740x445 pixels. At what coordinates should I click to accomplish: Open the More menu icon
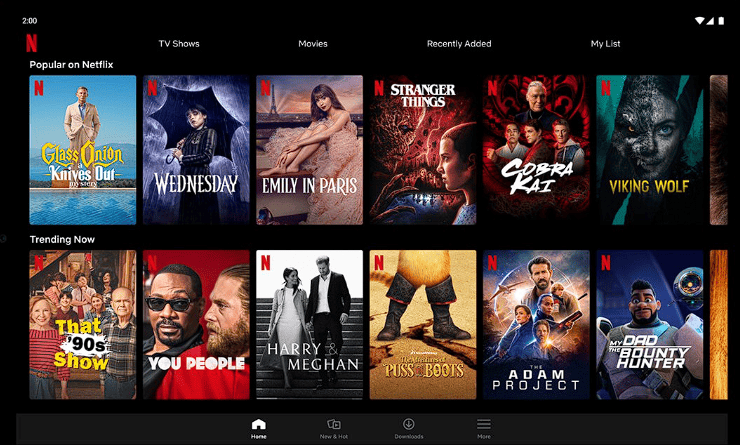tap(484, 424)
